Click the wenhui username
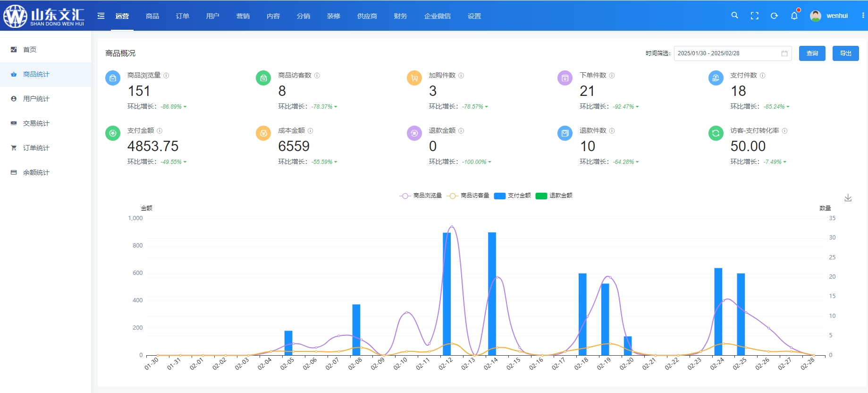 (837, 16)
